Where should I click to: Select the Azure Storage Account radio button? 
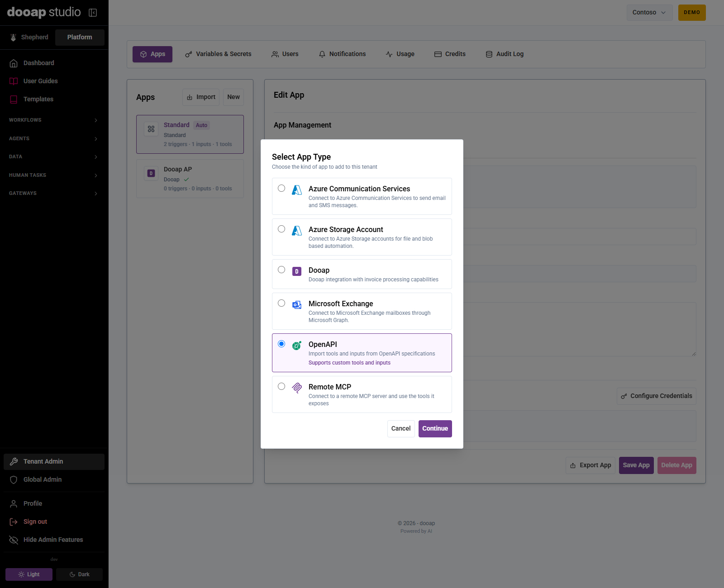pyautogui.click(x=281, y=229)
